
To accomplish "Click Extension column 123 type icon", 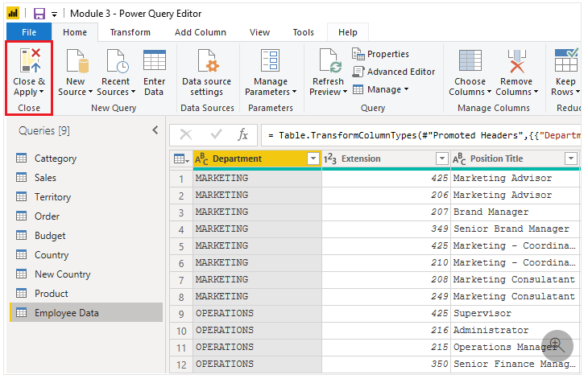I will [x=330, y=159].
